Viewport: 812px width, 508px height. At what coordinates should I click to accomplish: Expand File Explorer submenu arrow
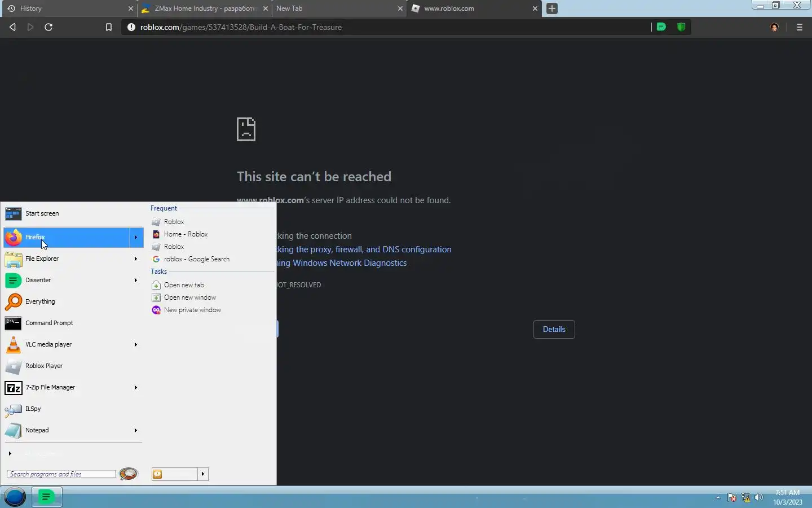pyautogui.click(x=135, y=259)
